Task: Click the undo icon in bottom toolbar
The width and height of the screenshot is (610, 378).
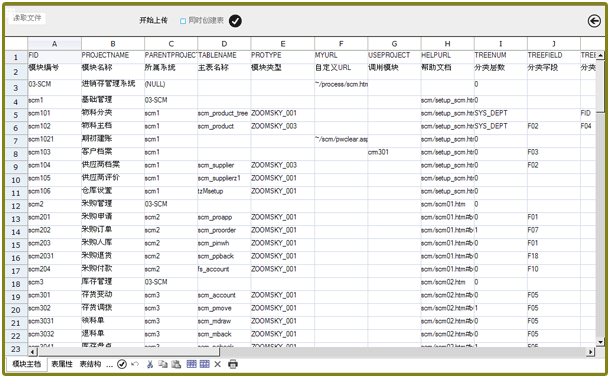Action: (135, 364)
